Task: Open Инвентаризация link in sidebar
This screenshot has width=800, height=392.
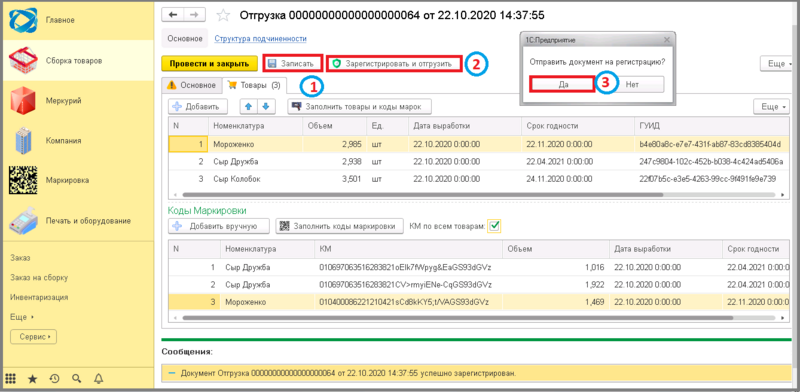Action: [x=39, y=297]
